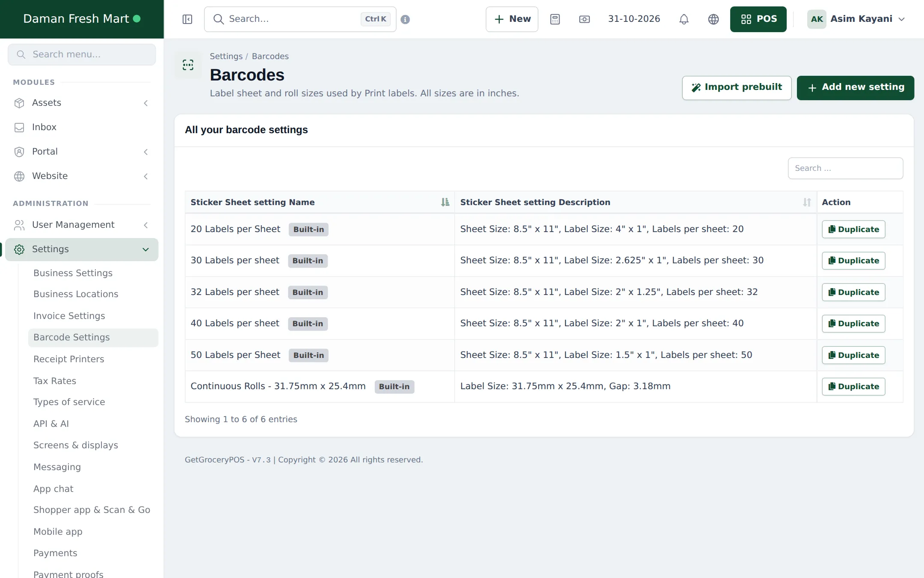Follow the Settings breadcrumb link
Viewport: 924px width, 578px height.
pyautogui.click(x=226, y=57)
